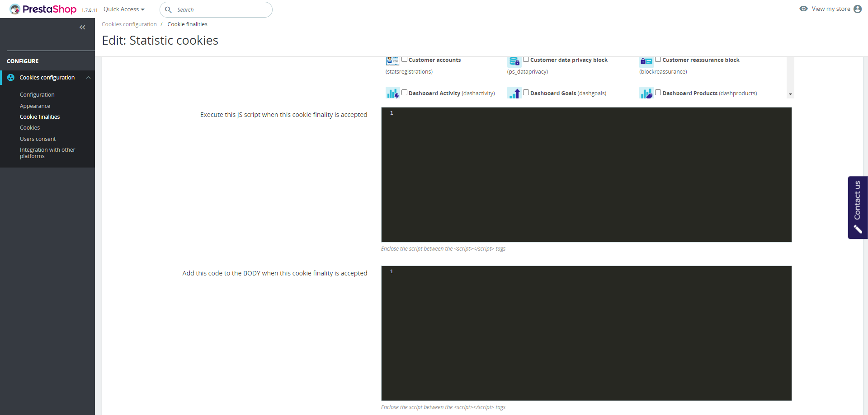Screen dimensions: 868x415
Task: Check the Customer data privacy block checkbox
Action: click(526, 59)
